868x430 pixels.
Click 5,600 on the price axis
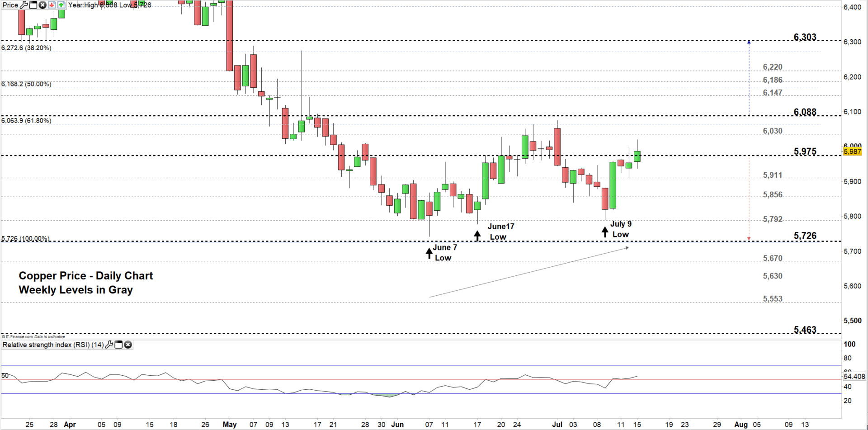(853, 286)
